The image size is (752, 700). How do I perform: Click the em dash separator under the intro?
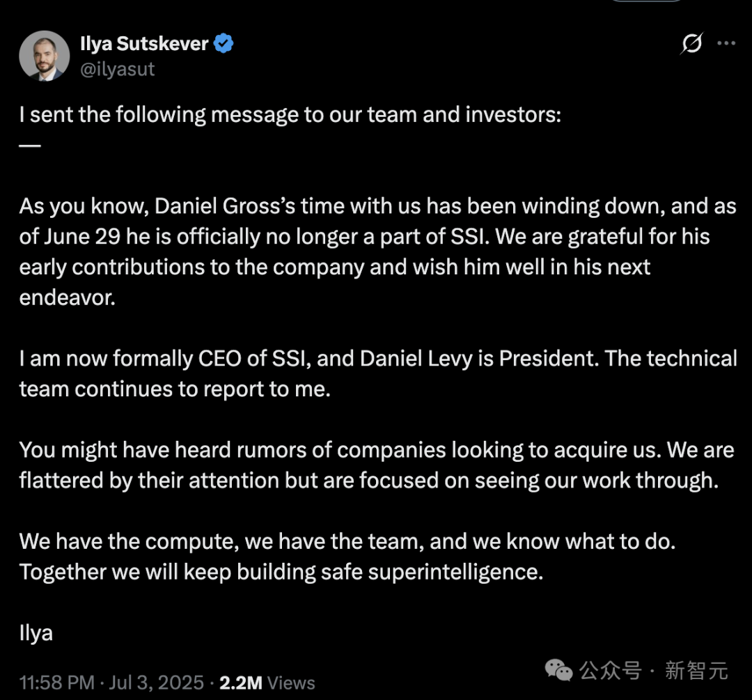(x=30, y=146)
